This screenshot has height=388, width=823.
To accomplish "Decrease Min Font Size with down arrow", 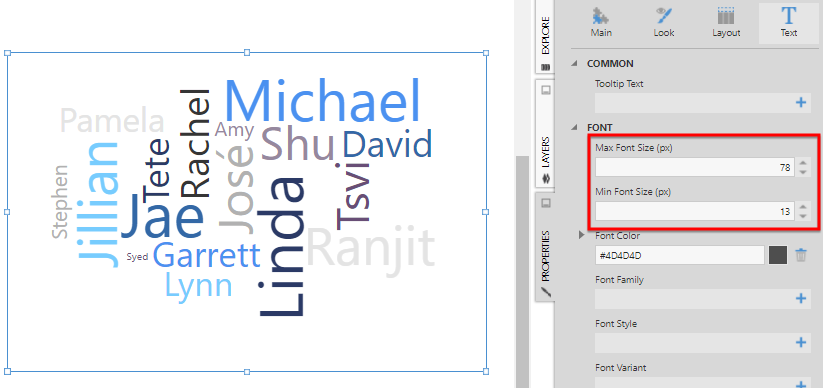I will 803,216.
